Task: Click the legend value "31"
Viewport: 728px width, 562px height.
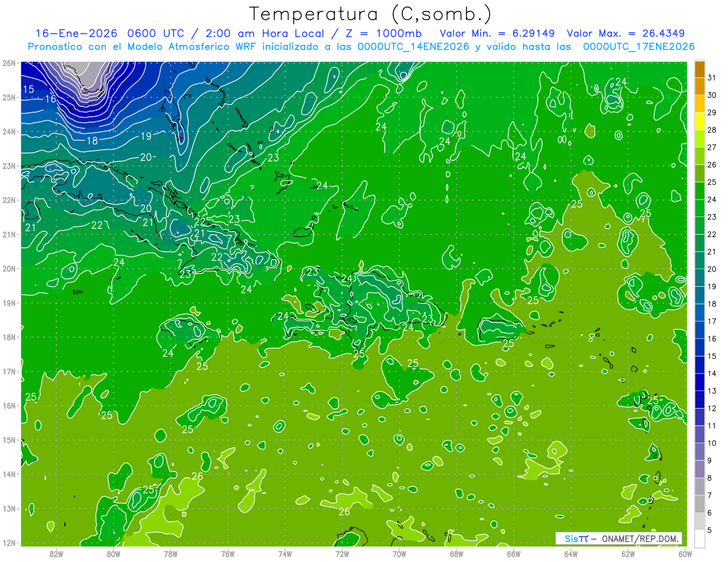Action: click(x=712, y=78)
